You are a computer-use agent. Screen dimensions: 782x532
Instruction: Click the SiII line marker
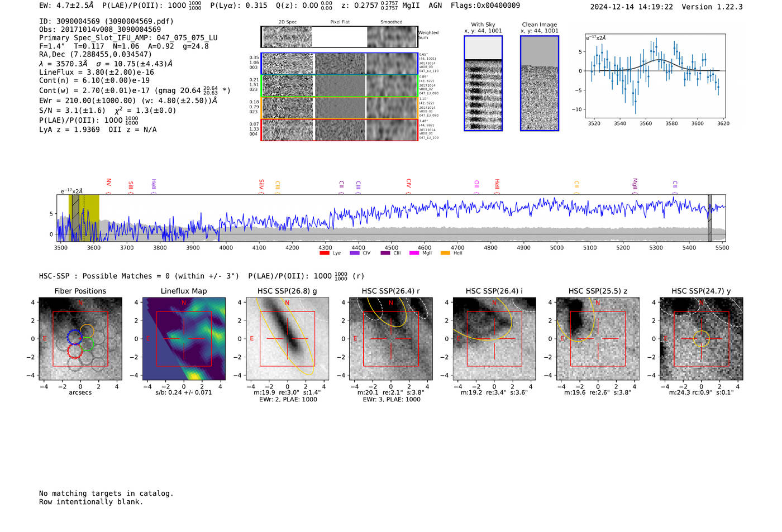point(131,186)
